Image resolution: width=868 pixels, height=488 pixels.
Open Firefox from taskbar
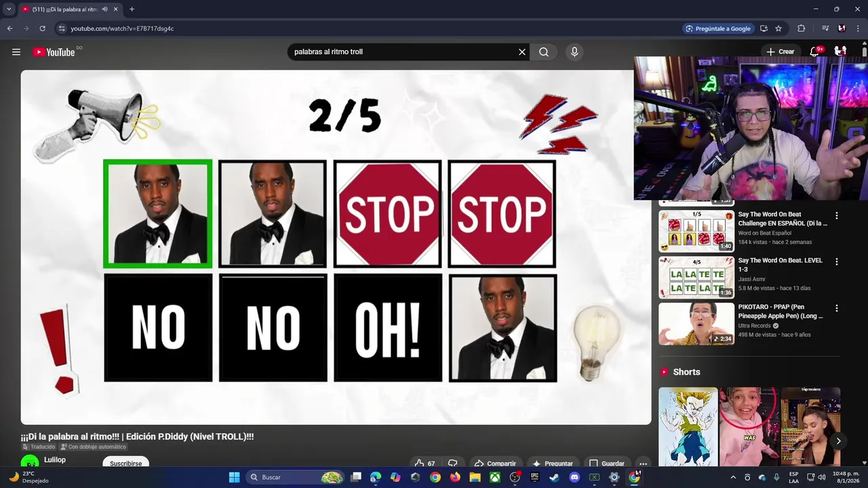click(x=455, y=477)
